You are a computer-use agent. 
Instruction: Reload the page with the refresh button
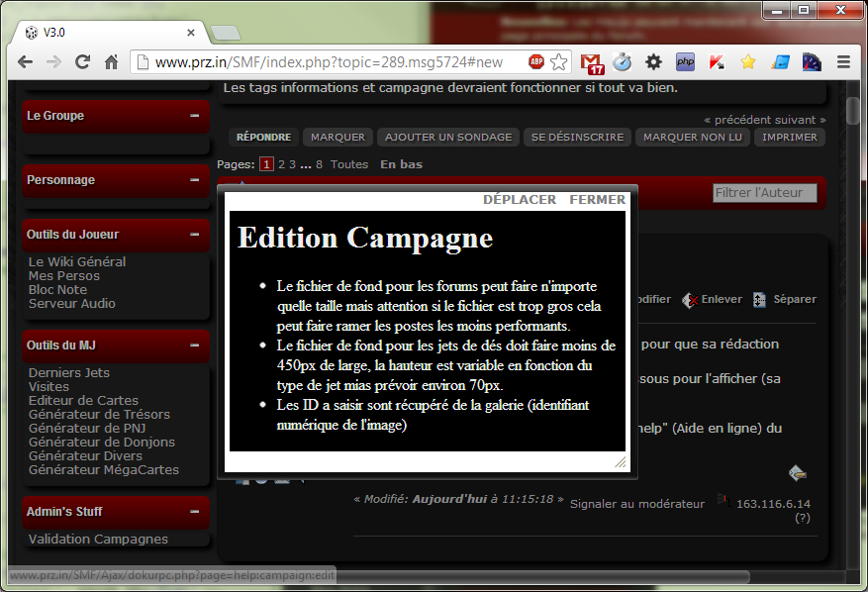click(x=83, y=61)
